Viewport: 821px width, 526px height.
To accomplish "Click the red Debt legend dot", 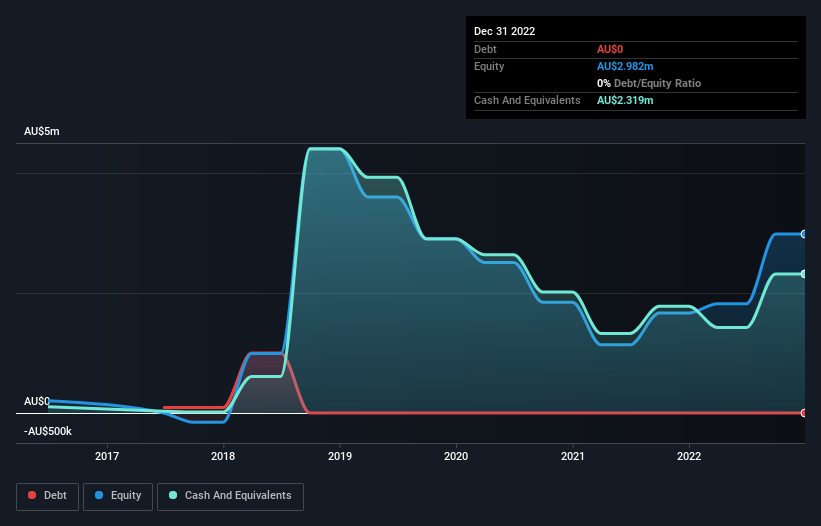I will coord(32,495).
